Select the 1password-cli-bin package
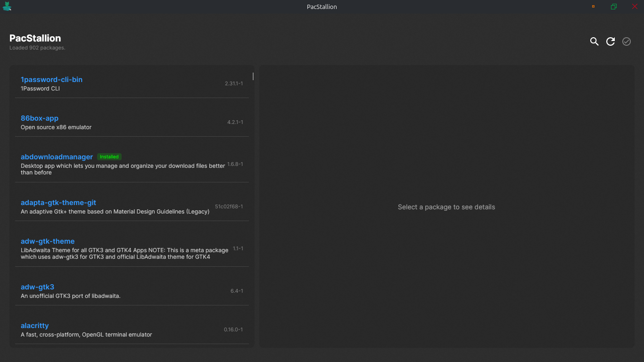The image size is (644, 362). pyautogui.click(x=132, y=83)
